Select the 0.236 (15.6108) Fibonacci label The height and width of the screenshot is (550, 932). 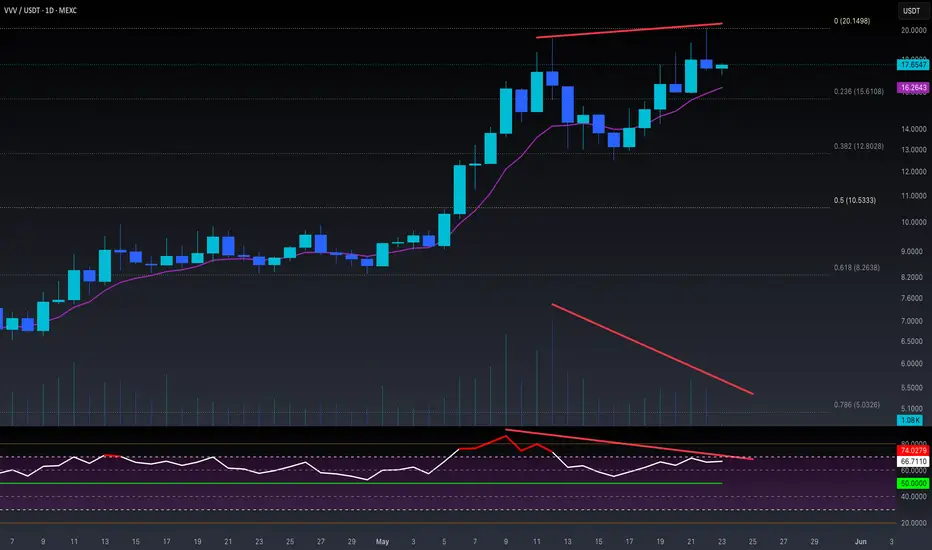click(859, 92)
